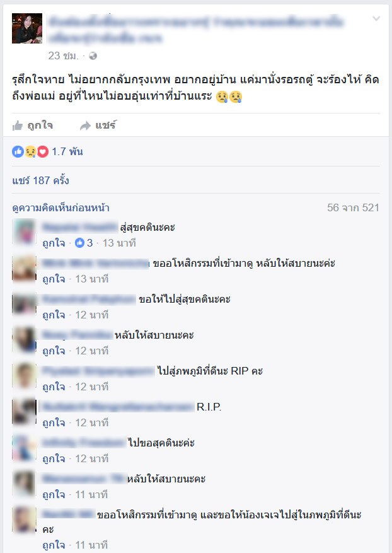
Task: Click the thumbs-up Like icon under the post
Action: 17,125
